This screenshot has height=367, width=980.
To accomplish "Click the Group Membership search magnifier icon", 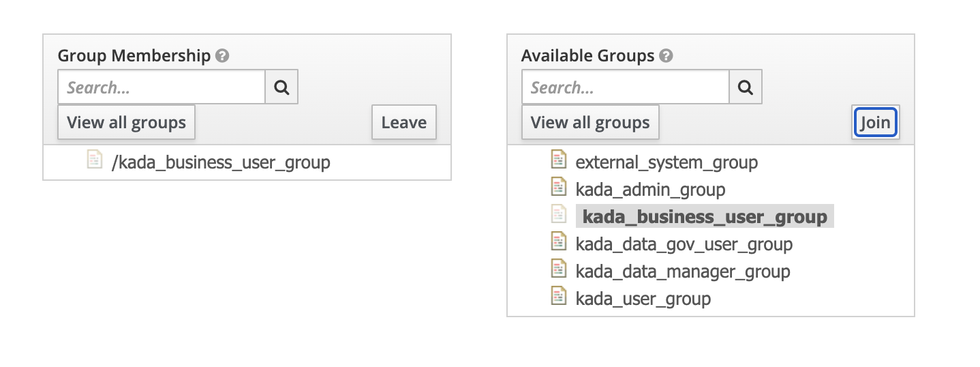I will tap(281, 87).
